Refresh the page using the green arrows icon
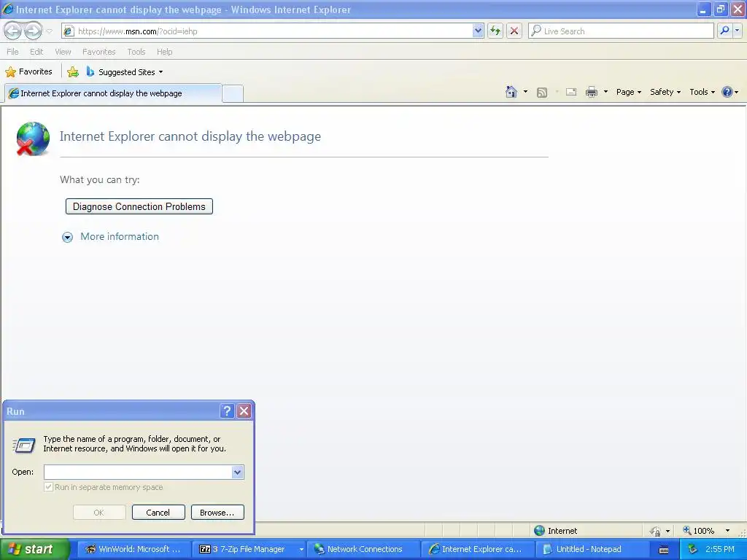This screenshot has width=747, height=560. [495, 31]
